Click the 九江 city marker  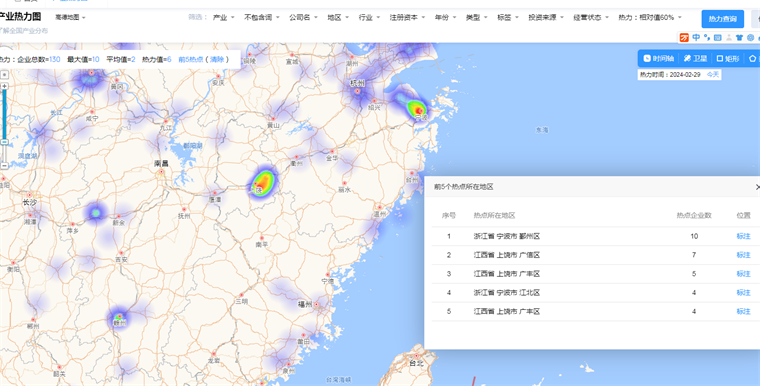click(x=166, y=121)
